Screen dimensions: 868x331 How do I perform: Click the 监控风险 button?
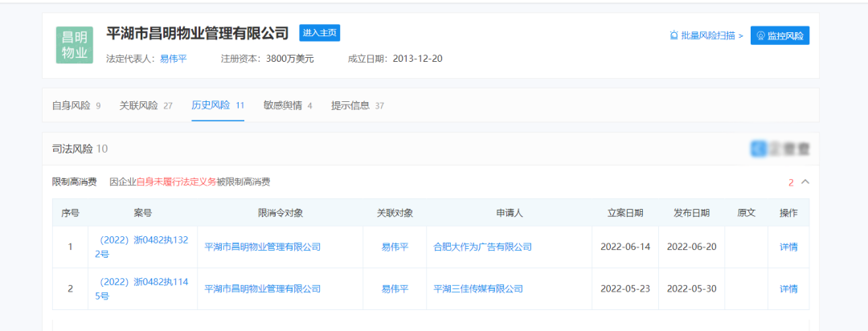coord(780,35)
